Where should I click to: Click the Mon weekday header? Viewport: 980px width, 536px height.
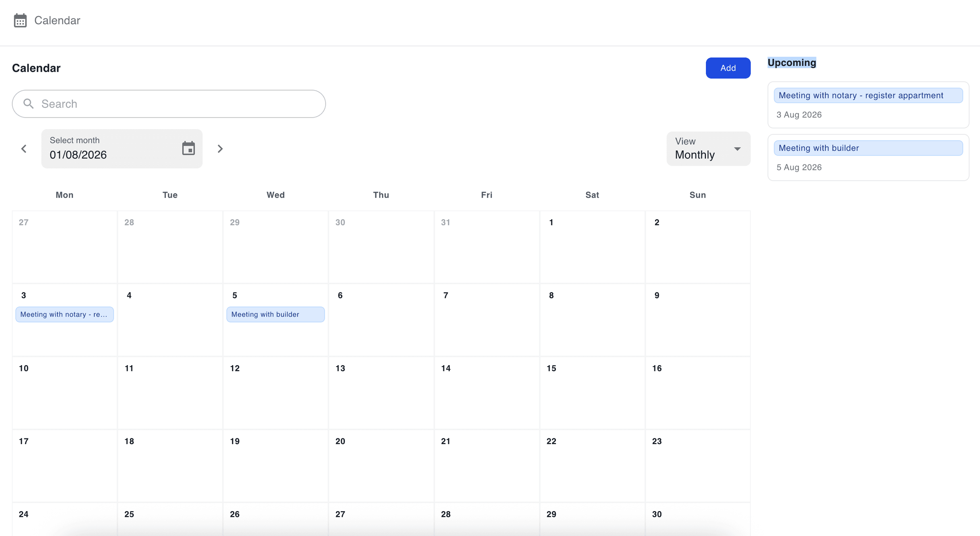pos(64,195)
